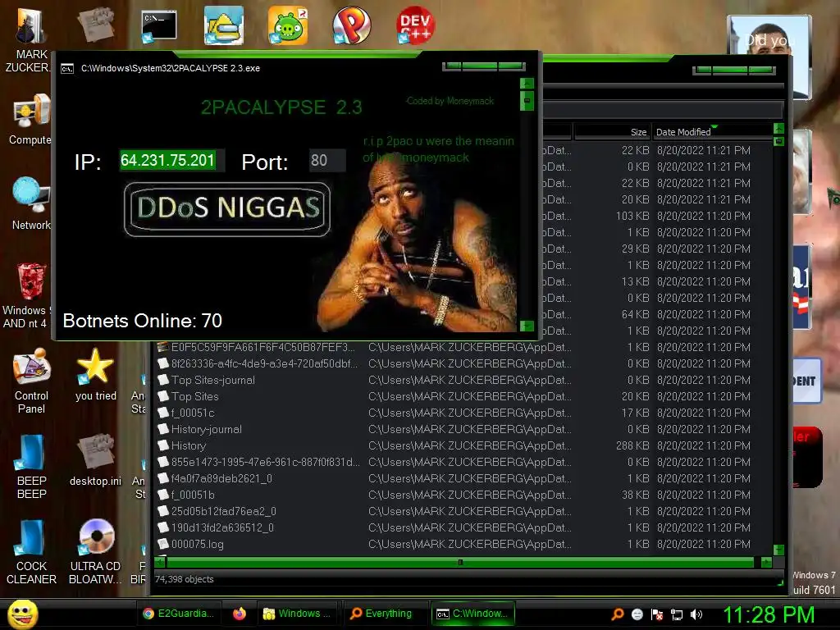Click the flag Action Center tray icon
The image size is (840, 630).
(x=657, y=614)
